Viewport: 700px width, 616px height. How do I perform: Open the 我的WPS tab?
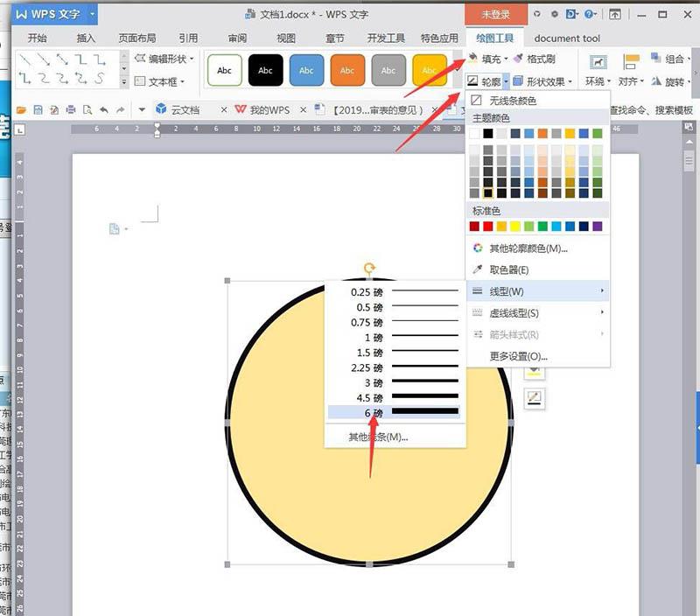click(x=271, y=110)
